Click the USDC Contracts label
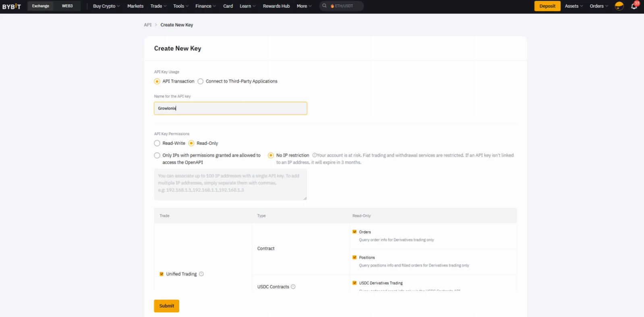This screenshot has width=644, height=317. [273, 287]
